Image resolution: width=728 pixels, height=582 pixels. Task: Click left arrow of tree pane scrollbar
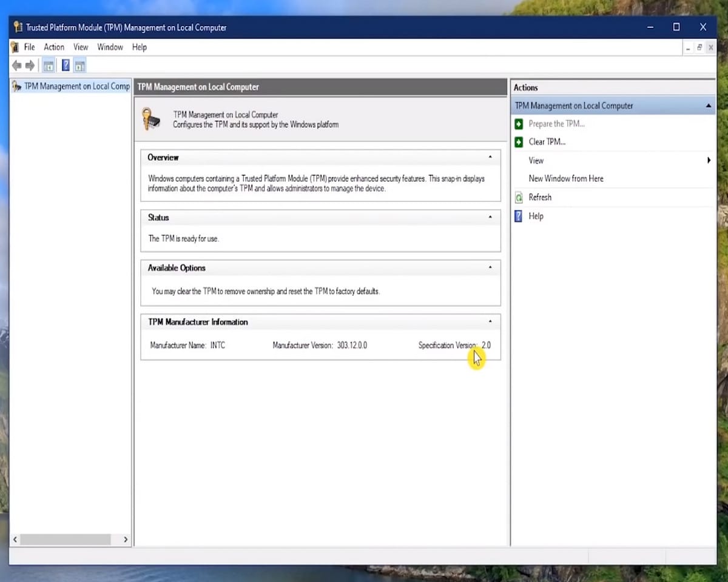[x=16, y=539]
